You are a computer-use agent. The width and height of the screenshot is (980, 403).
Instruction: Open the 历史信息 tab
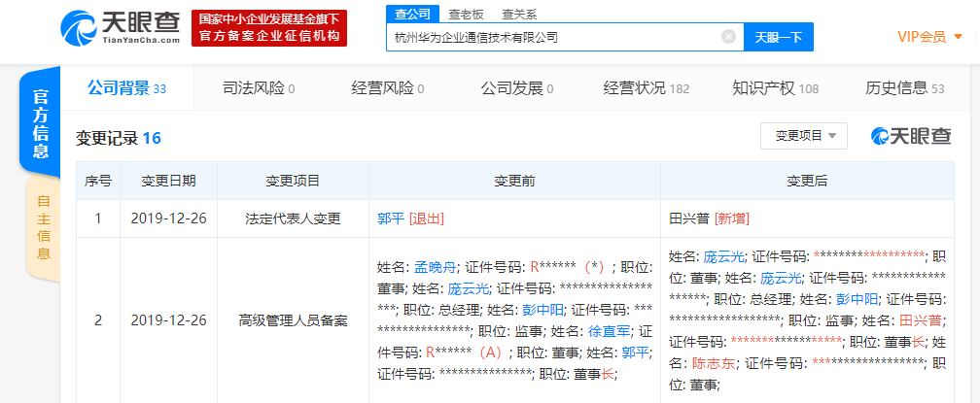pos(904,88)
